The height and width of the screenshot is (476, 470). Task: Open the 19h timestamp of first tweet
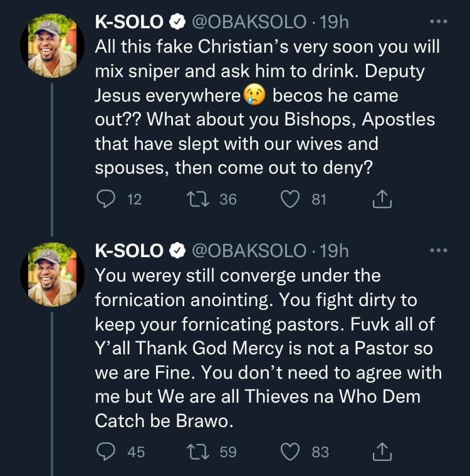point(333,23)
